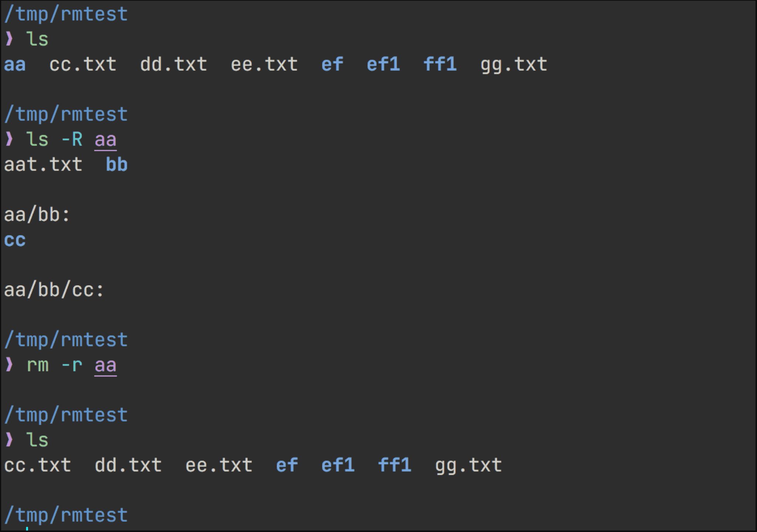Click the bold 'bb' directory name
Screen dimensions: 757x532
tap(117, 164)
